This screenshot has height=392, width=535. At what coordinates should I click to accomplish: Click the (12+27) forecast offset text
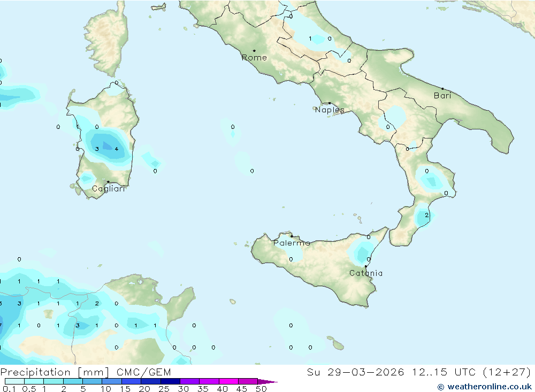tap(507, 372)
